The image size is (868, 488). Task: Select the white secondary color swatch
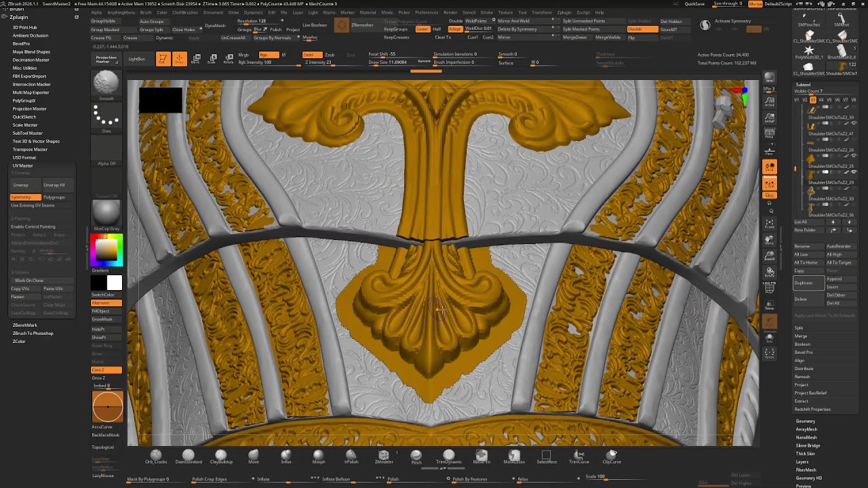(x=114, y=283)
